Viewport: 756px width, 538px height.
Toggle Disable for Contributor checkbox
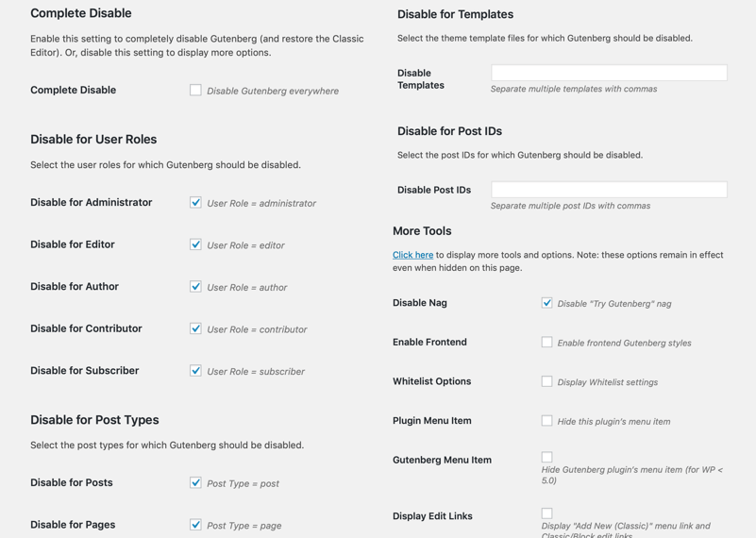click(195, 328)
